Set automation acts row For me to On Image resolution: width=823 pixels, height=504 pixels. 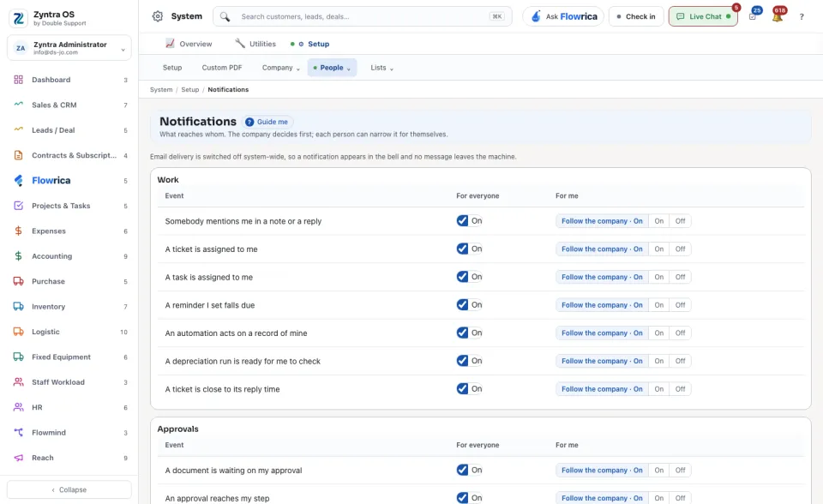658,333
